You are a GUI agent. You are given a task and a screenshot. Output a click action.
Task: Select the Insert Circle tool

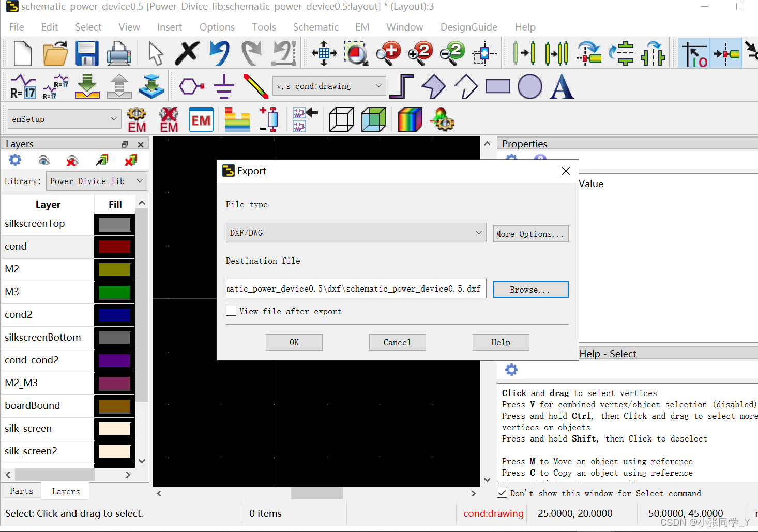coord(530,86)
